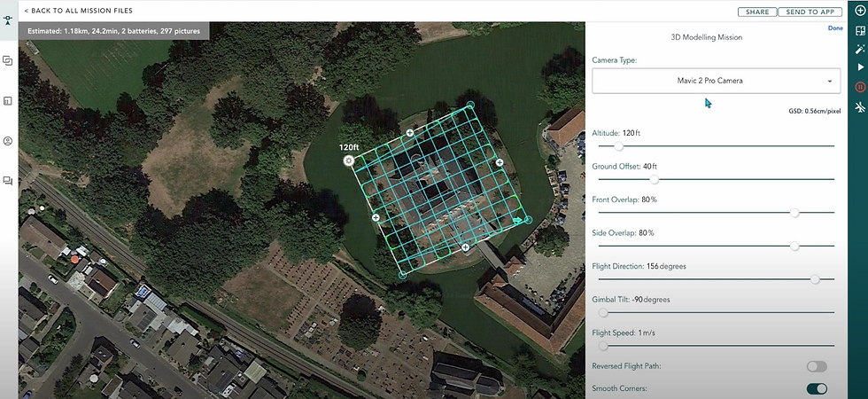The image size is (868, 399).
Task: Click the magic wand toolbar icon
Action: pos(860,50)
